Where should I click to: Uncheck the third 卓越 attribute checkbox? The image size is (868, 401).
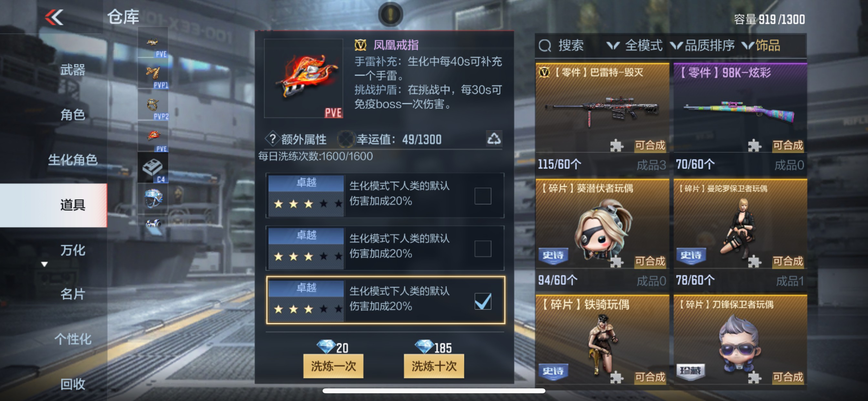482,301
